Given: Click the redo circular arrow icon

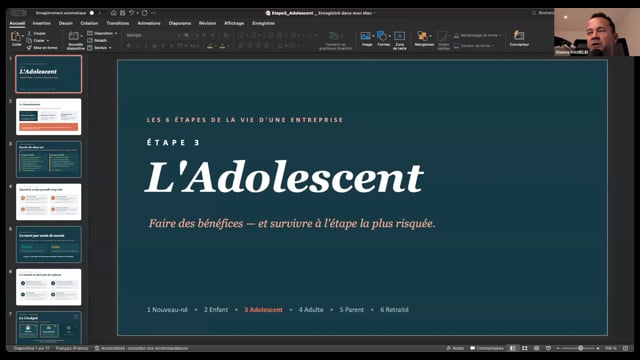Looking at the screenshot, I should (144, 13).
